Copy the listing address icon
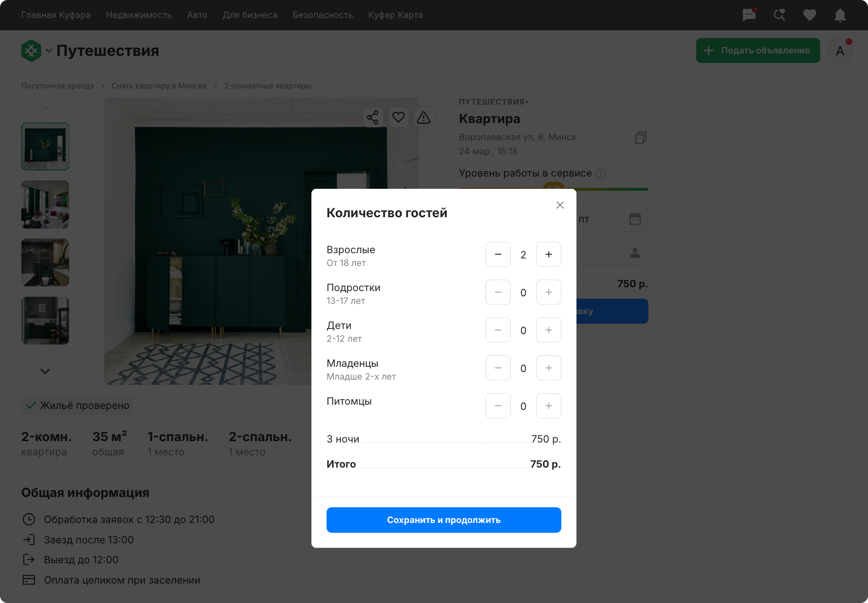This screenshot has height=603, width=868. click(x=641, y=138)
